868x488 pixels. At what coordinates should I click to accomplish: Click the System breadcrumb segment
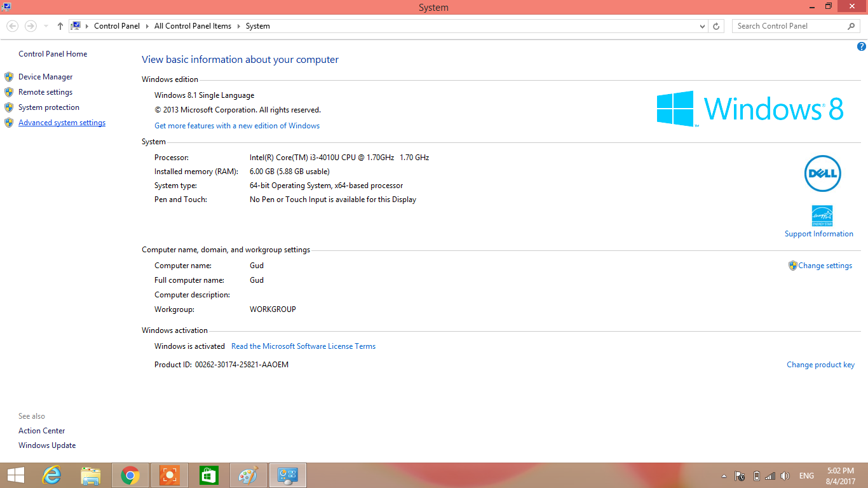tap(258, 26)
